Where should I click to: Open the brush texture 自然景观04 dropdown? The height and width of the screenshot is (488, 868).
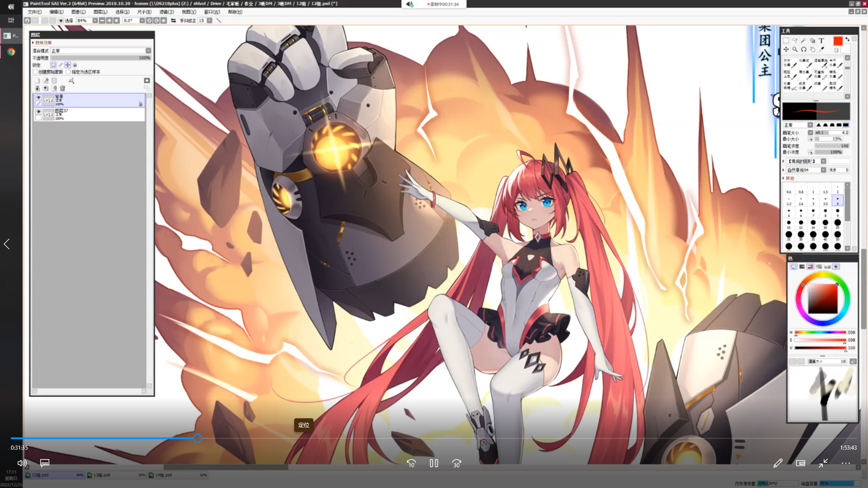pos(824,170)
